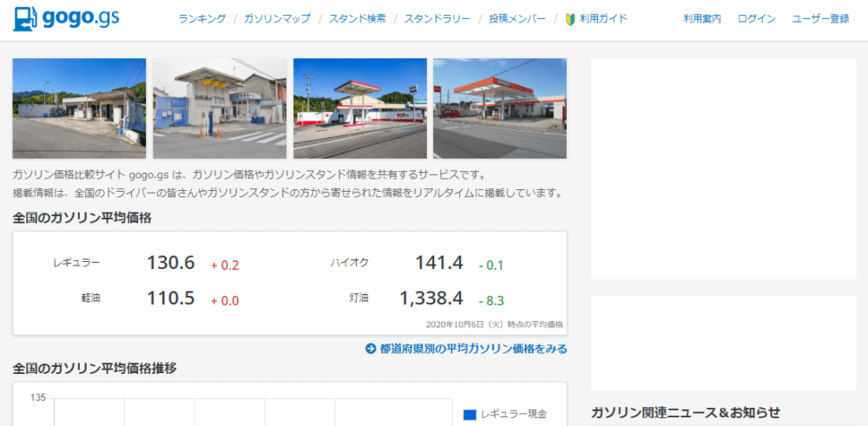Click the 全国のガソリン平均価格 heading
868x426 pixels.
click(82, 218)
